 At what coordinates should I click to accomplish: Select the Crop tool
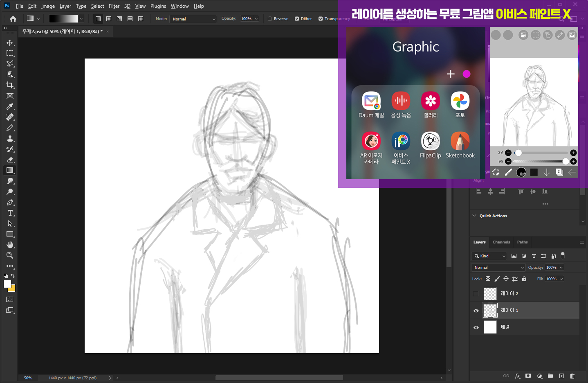coord(10,85)
